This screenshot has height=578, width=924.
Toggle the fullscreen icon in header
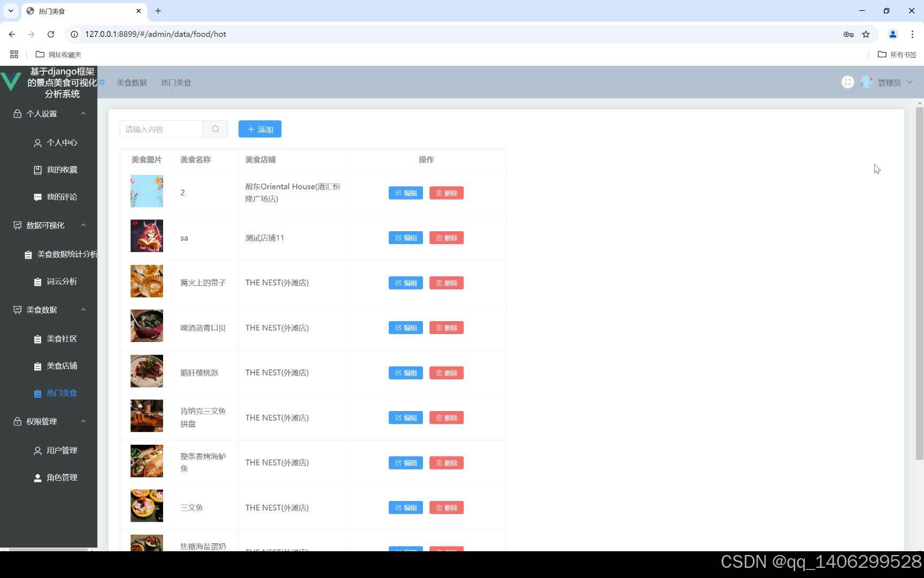848,82
